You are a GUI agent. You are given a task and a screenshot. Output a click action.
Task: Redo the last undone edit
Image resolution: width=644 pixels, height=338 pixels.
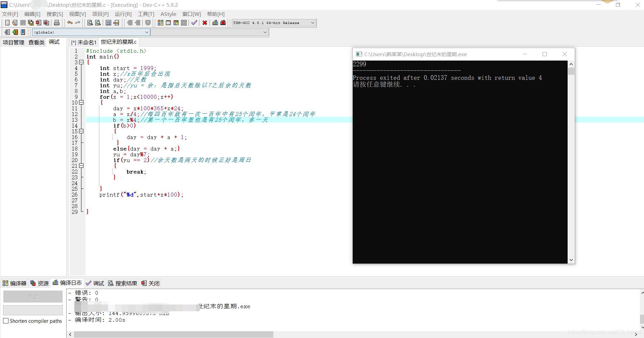point(78,23)
